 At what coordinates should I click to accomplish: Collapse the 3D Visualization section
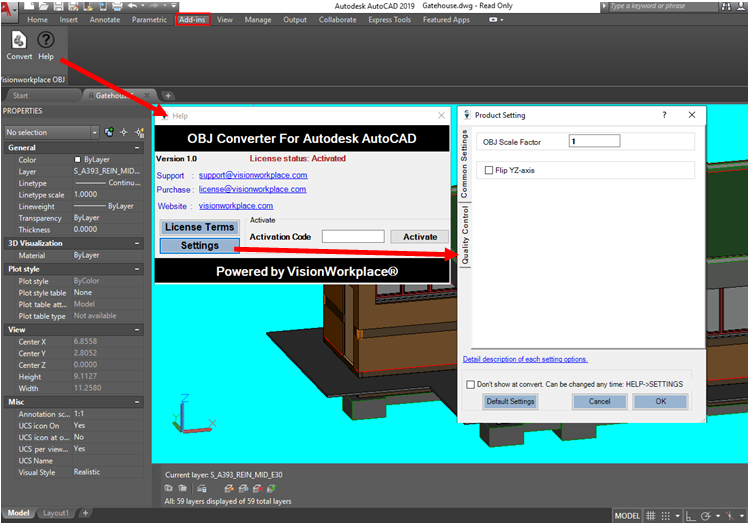[x=137, y=243]
